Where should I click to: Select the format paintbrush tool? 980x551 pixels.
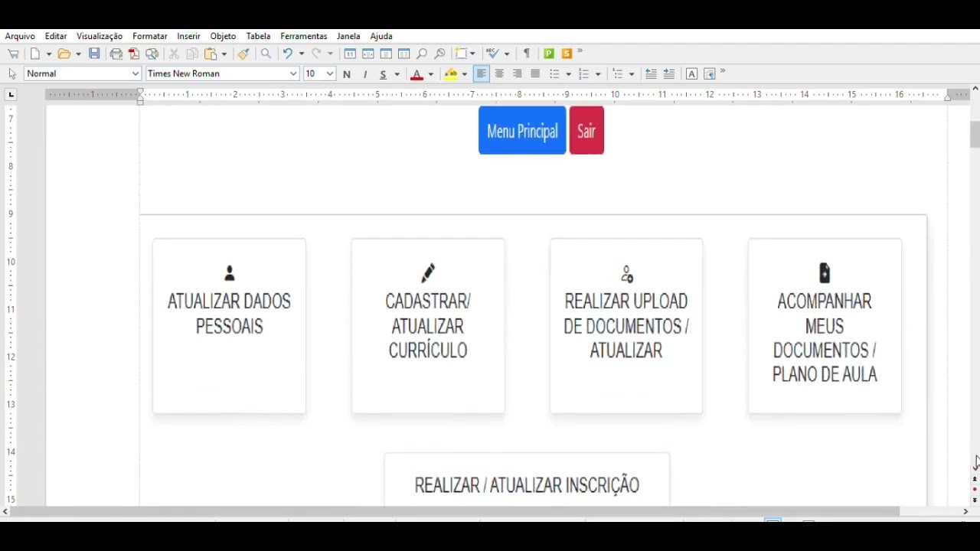point(243,54)
